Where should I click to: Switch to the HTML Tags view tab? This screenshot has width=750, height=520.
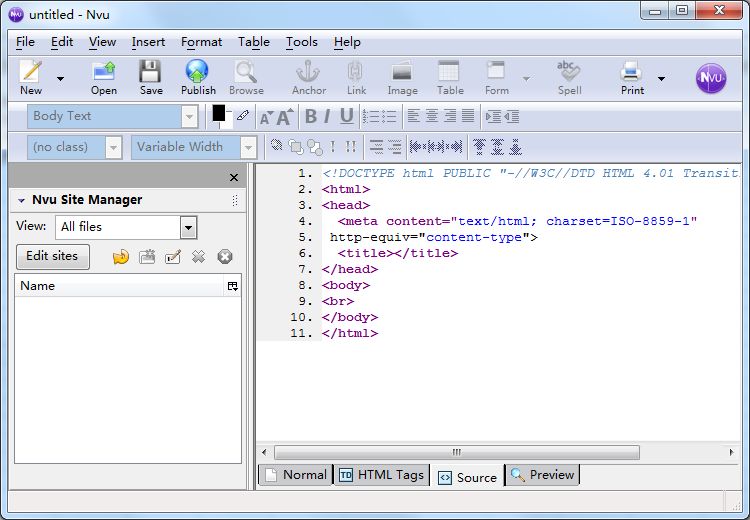coord(381,475)
